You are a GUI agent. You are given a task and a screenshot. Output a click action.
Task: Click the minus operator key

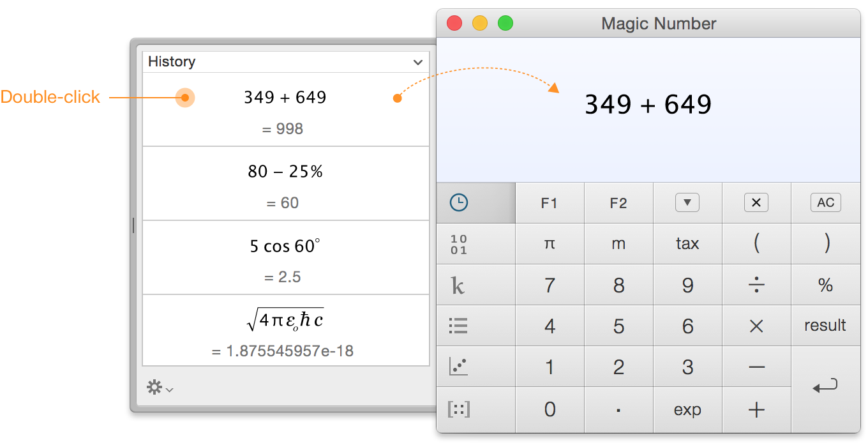coord(756,367)
